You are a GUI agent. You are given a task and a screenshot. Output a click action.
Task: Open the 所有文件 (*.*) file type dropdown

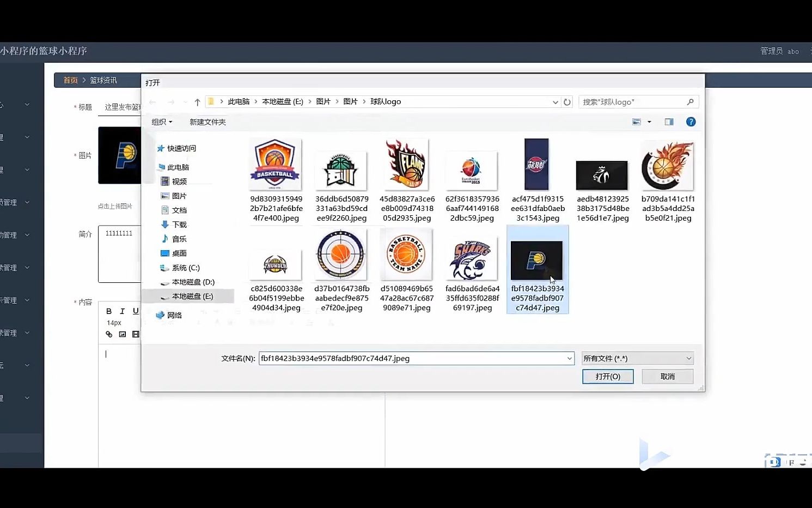pyautogui.click(x=638, y=359)
